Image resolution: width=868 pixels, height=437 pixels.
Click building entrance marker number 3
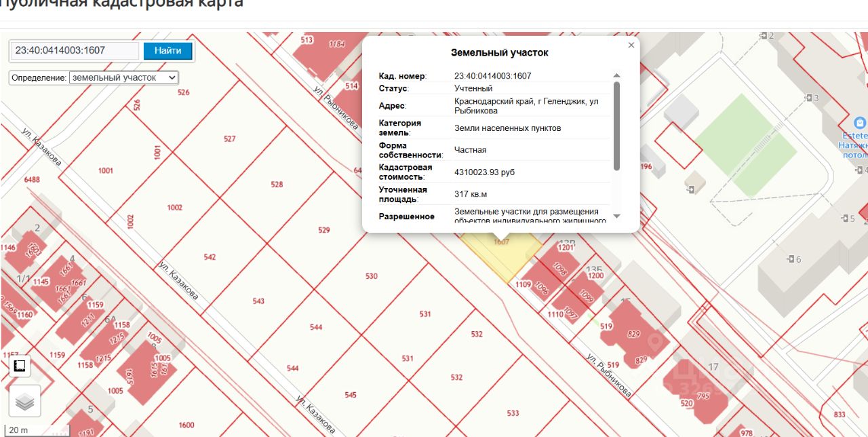point(812,98)
